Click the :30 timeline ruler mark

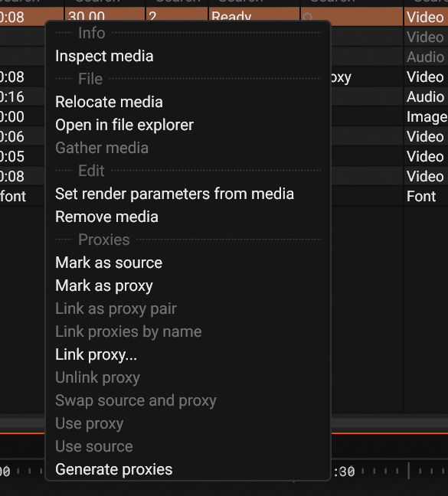pyautogui.click(x=344, y=472)
